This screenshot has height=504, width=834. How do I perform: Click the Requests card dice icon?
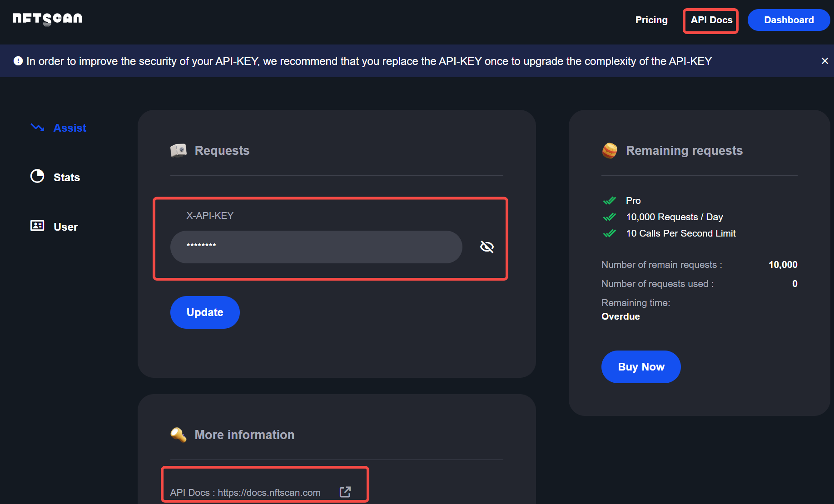click(179, 150)
